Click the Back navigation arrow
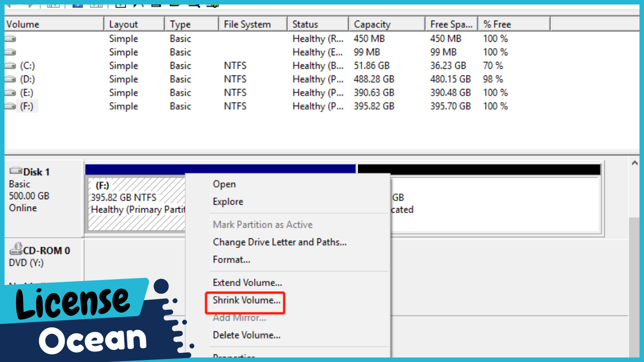644x362 pixels. pos(9,5)
